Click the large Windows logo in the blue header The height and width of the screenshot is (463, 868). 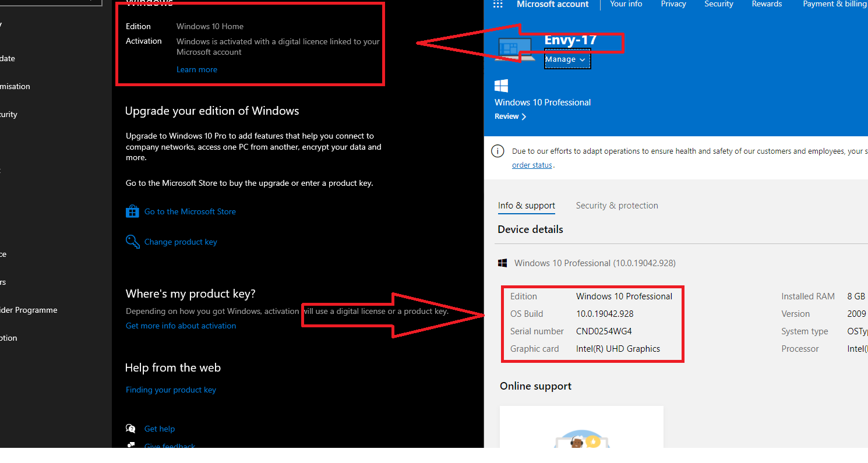point(501,86)
